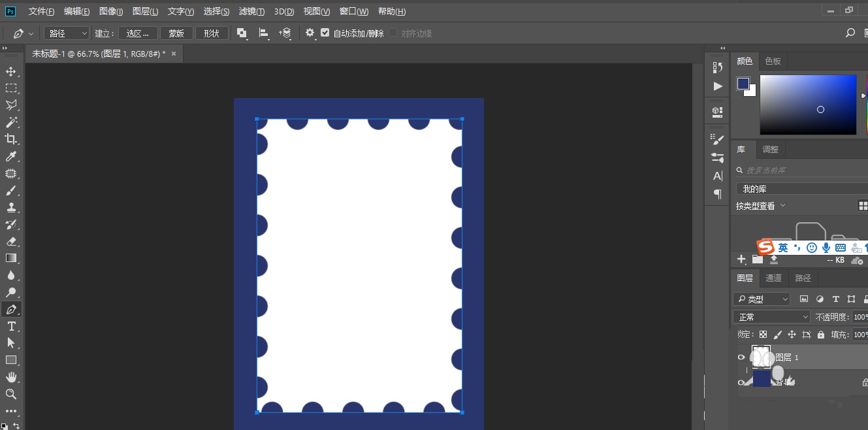Open the layer filter 类型 dropdown

[x=760, y=299]
